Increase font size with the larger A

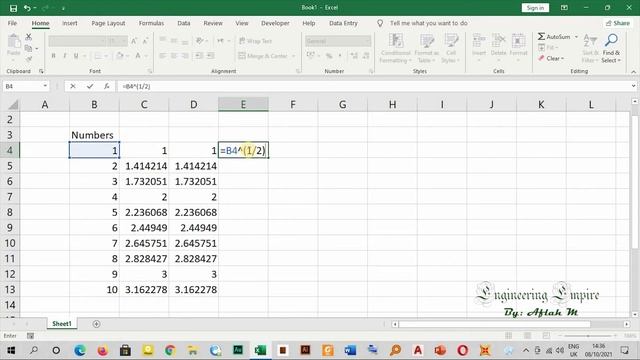point(134,41)
